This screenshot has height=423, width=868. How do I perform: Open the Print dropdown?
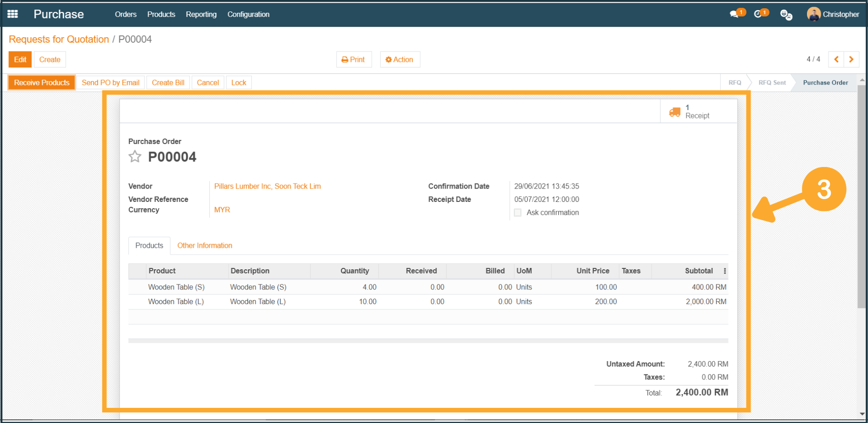pos(353,60)
